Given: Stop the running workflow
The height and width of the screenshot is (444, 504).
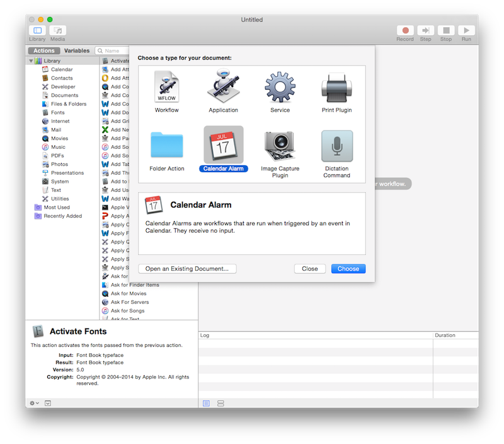Looking at the screenshot, I should [446, 30].
